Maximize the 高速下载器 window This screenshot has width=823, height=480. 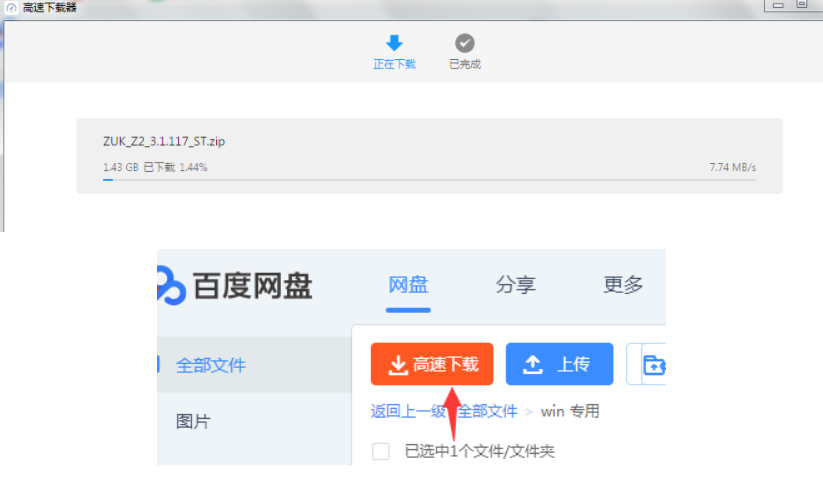(801, 5)
